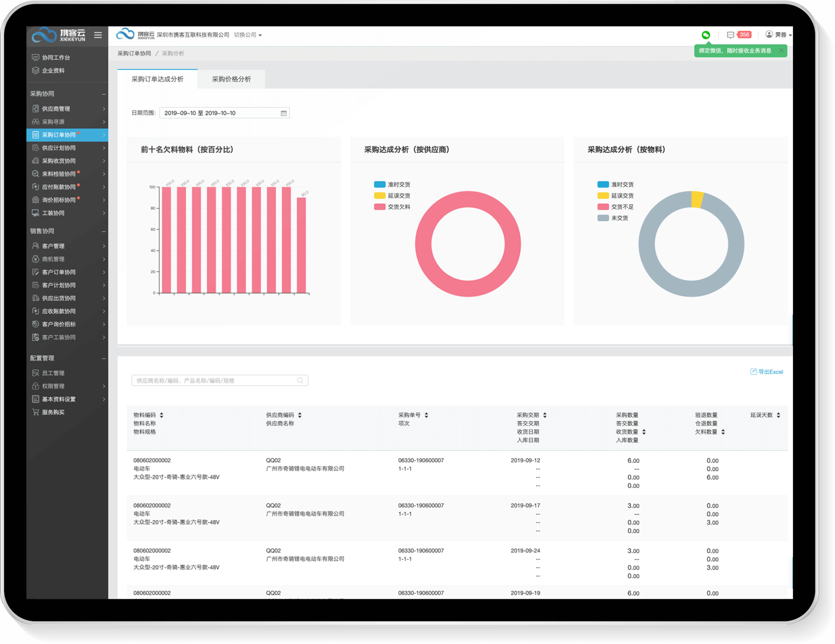Switch to the 采购价格分析 tab
The image size is (835, 644).
click(231, 79)
